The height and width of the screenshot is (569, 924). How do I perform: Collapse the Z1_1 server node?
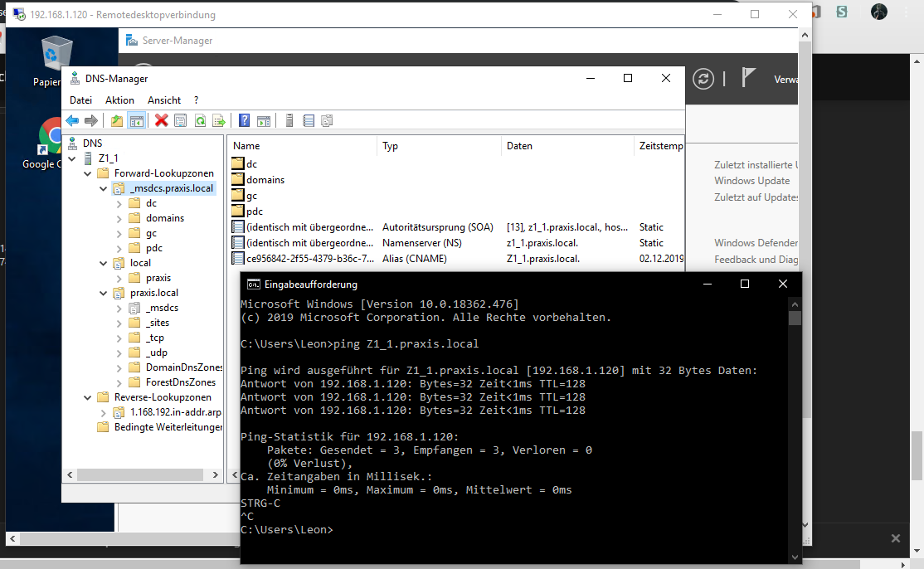tap(72, 158)
